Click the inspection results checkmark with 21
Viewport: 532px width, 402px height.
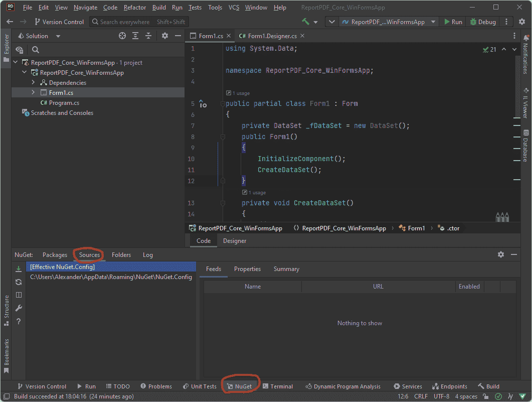click(489, 50)
